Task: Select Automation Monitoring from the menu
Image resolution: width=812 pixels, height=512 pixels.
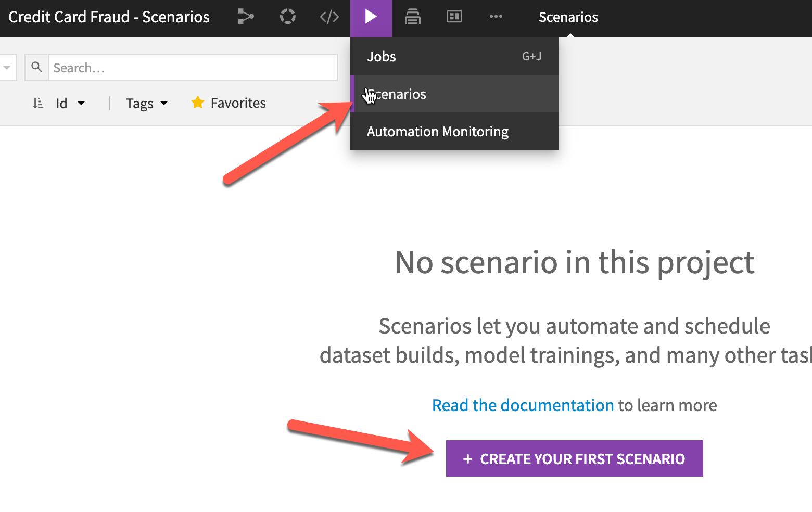Action: (x=437, y=131)
